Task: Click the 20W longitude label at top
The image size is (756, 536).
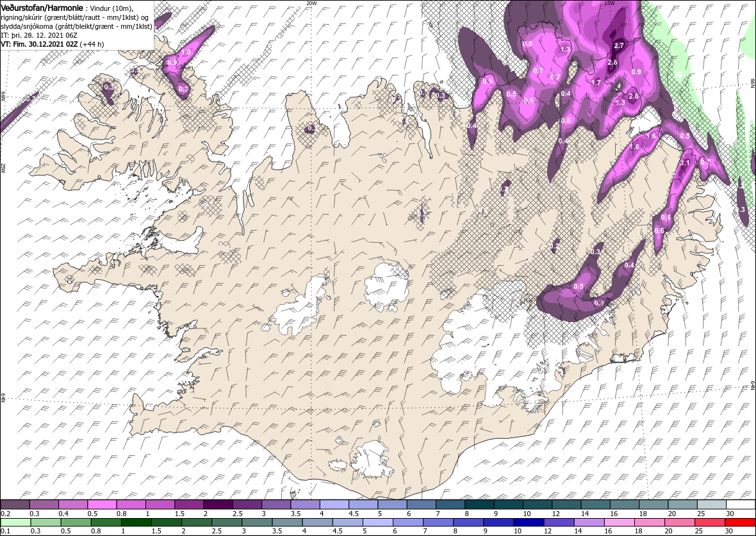Action: pos(312,3)
